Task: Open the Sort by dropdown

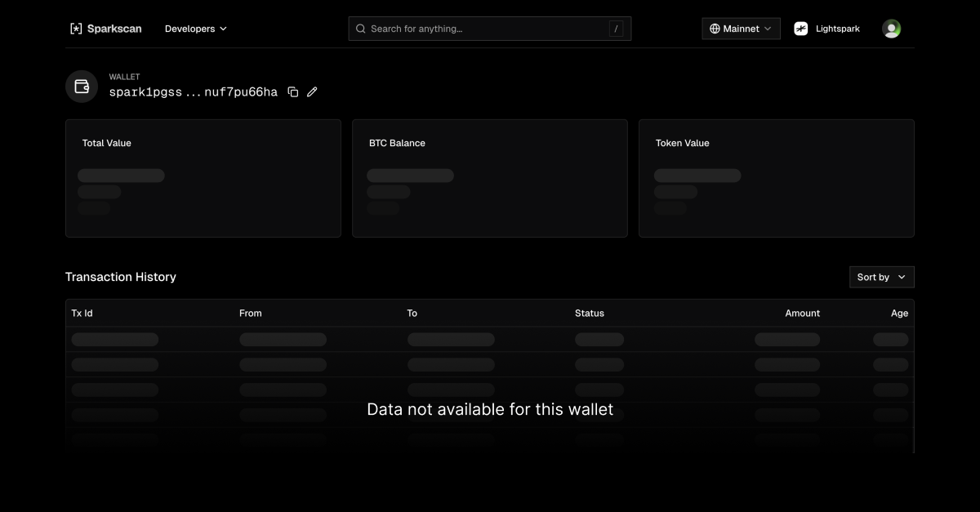Action: (881, 277)
